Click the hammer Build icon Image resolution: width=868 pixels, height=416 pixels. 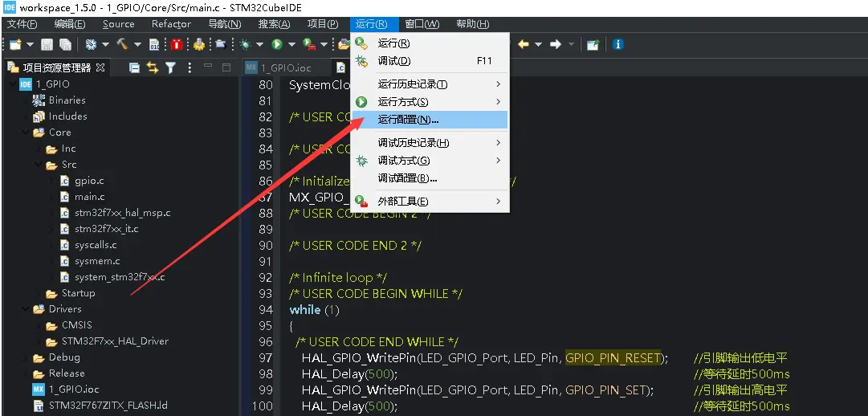click(x=123, y=44)
